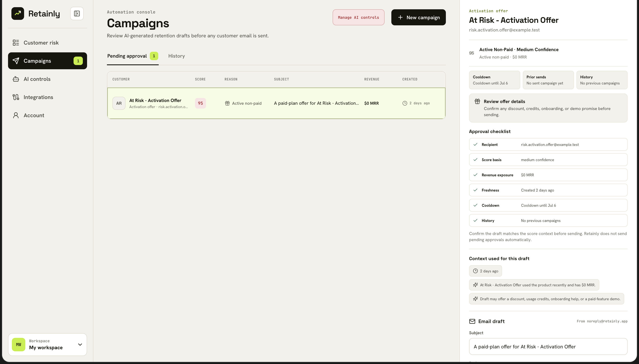
Task: Click the Campaigns badge showing 1 in sidebar
Action: coord(78,61)
